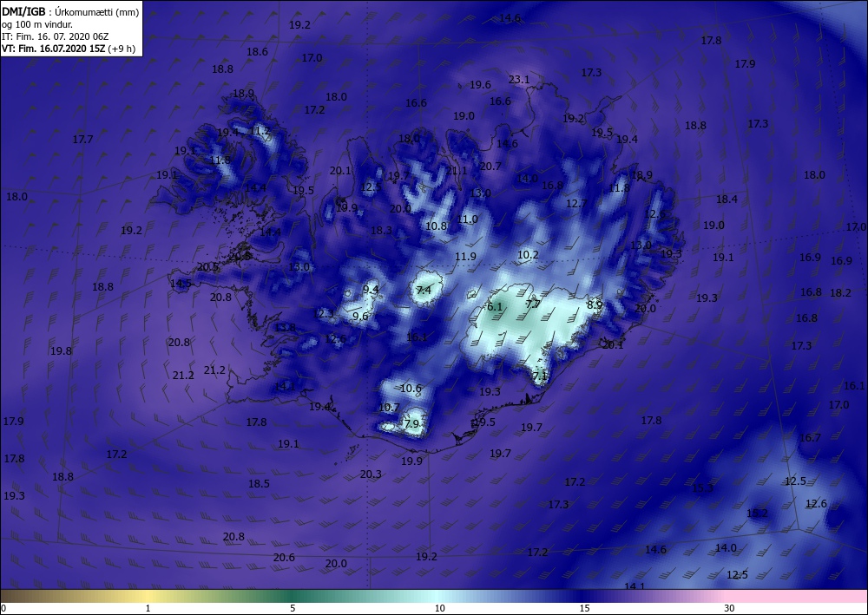This screenshot has height=615, width=868.
Task: Click the '1' label on the color scale
Action: (x=148, y=608)
